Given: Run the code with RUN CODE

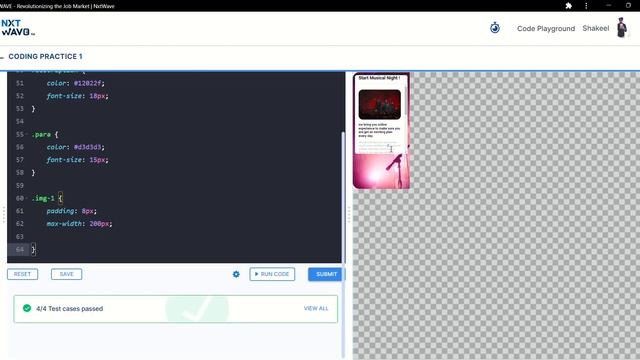Looking at the screenshot, I should [x=272, y=274].
